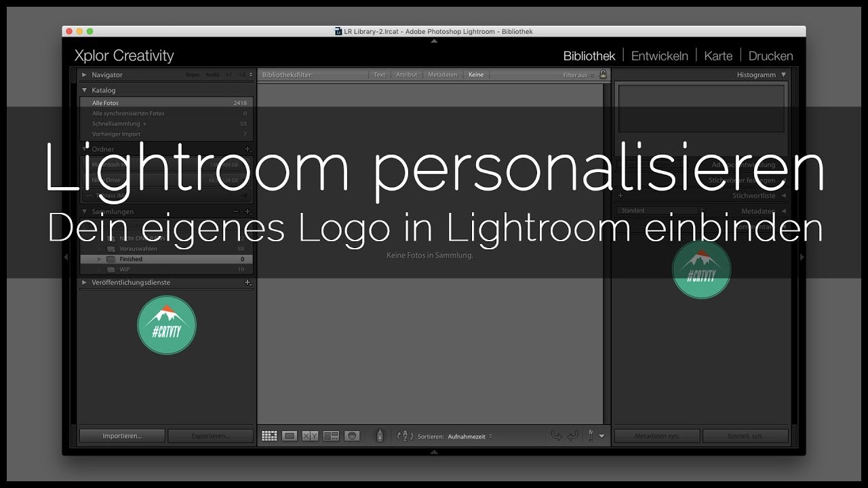This screenshot has width=868, height=488.
Task: Expand the Finished collection set triangle
Action: tap(99, 260)
